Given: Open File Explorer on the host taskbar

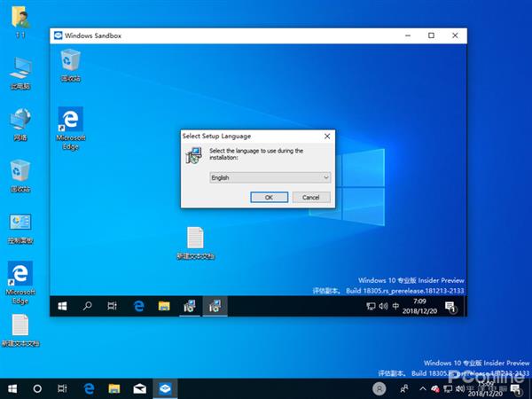Looking at the screenshot, I should pyautogui.click(x=114, y=389).
